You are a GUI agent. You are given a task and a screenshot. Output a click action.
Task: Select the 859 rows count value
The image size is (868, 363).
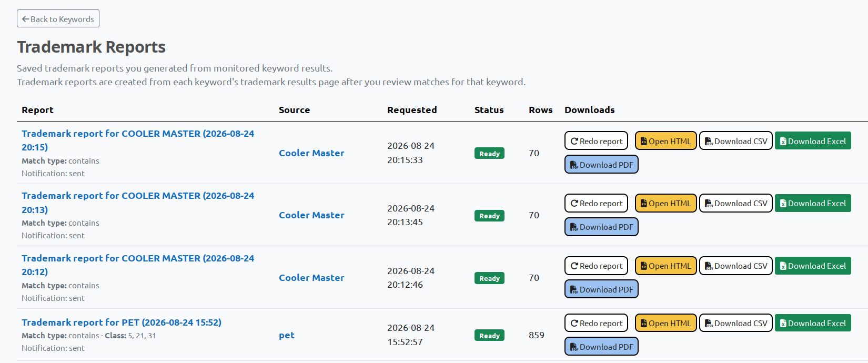(537, 335)
